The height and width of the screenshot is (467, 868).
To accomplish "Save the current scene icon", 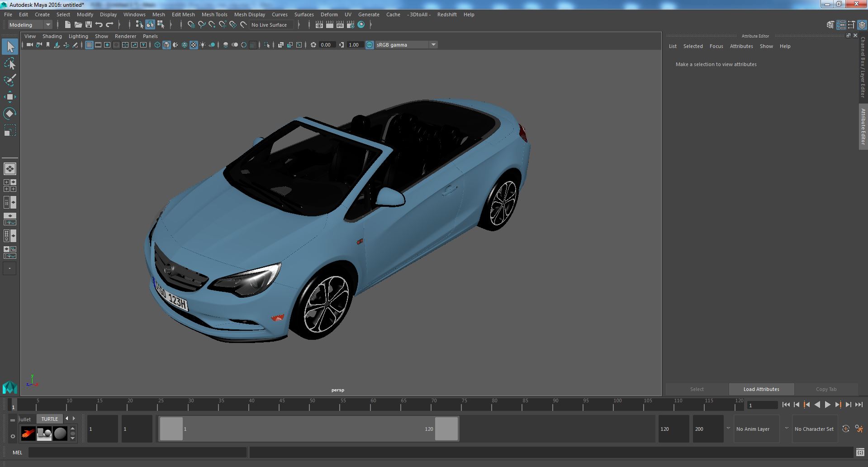I will 89,25.
